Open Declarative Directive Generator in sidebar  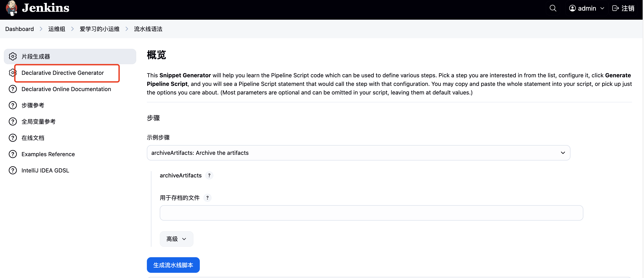[x=62, y=73]
